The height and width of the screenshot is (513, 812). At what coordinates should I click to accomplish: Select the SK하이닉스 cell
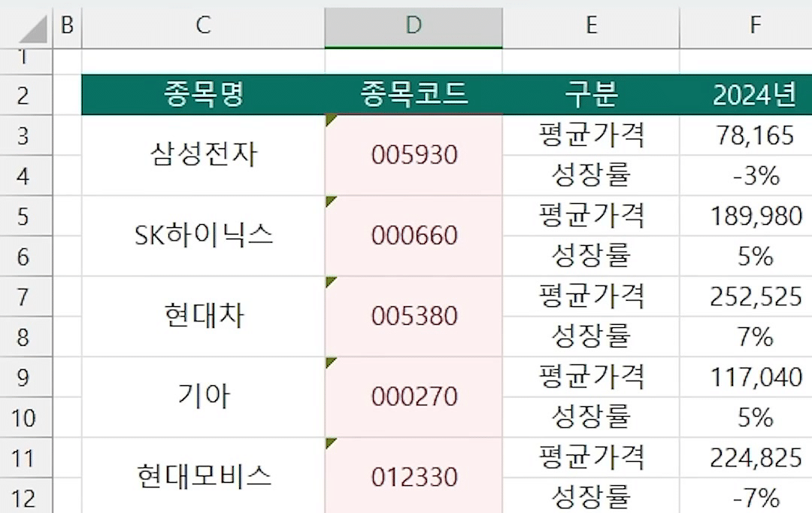204,235
